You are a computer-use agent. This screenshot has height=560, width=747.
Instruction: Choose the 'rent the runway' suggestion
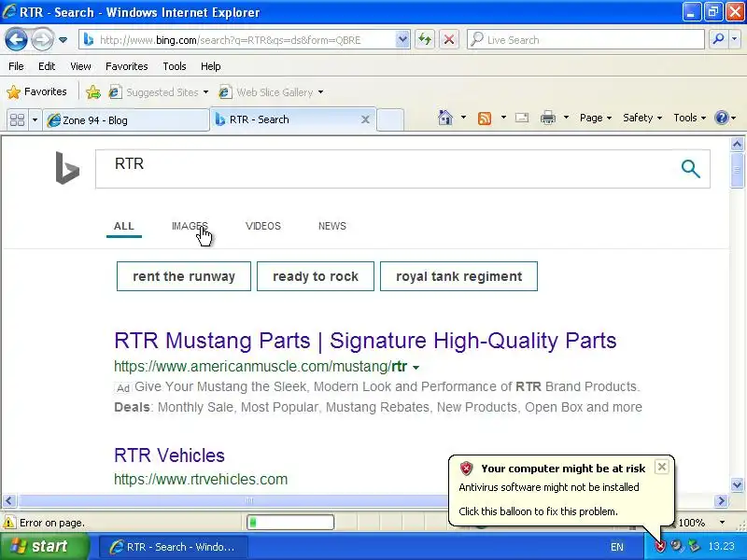point(184,276)
